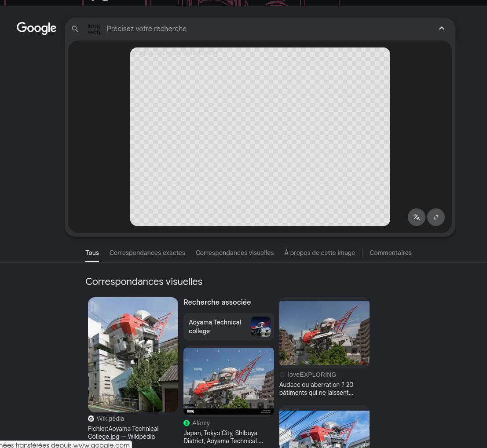Collapse the image search panel chevron

pos(441,28)
